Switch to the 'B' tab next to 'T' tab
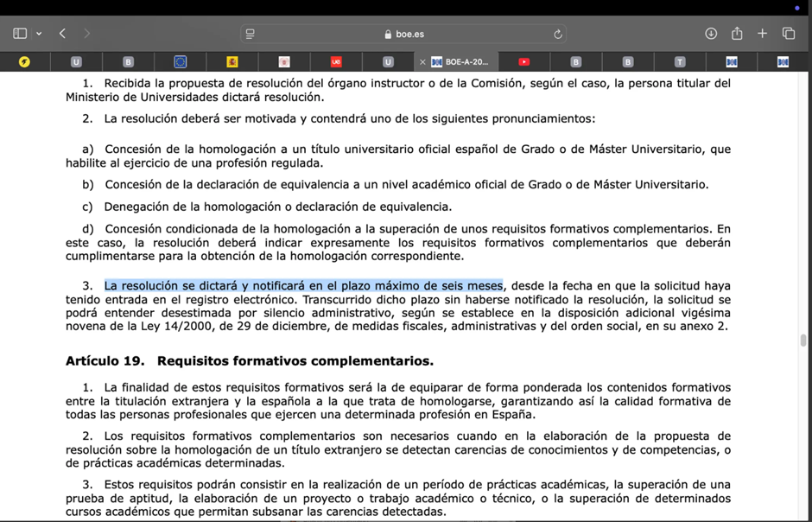The image size is (812, 522). pyautogui.click(x=628, y=62)
